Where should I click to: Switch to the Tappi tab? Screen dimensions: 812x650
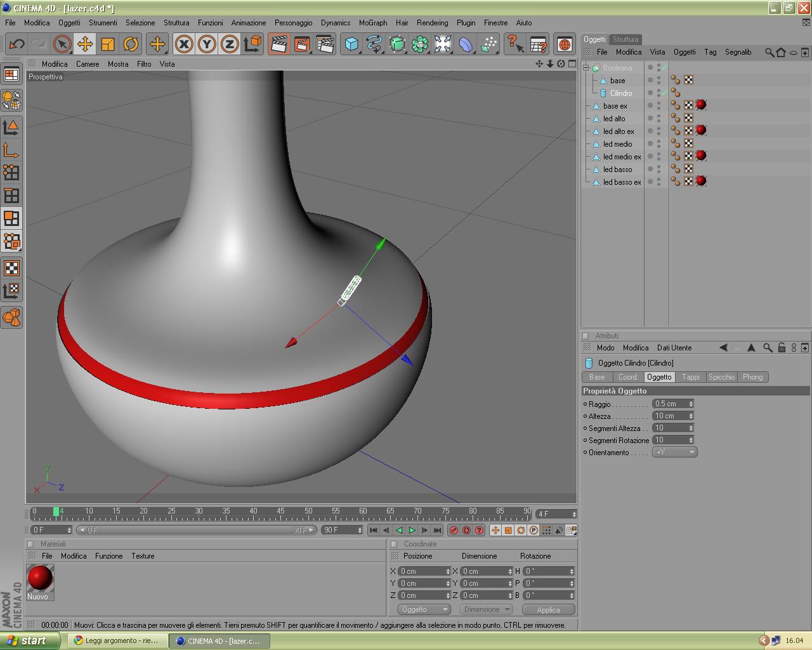(x=691, y=377)
